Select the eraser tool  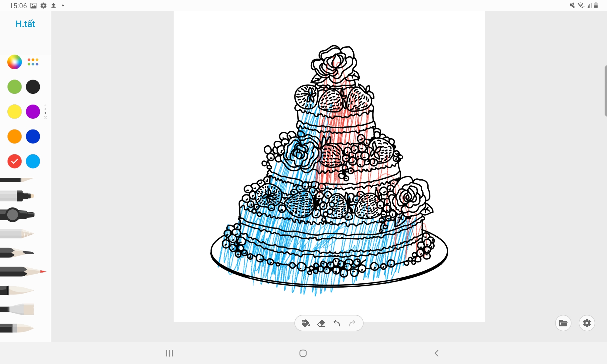tap(321, 323)
